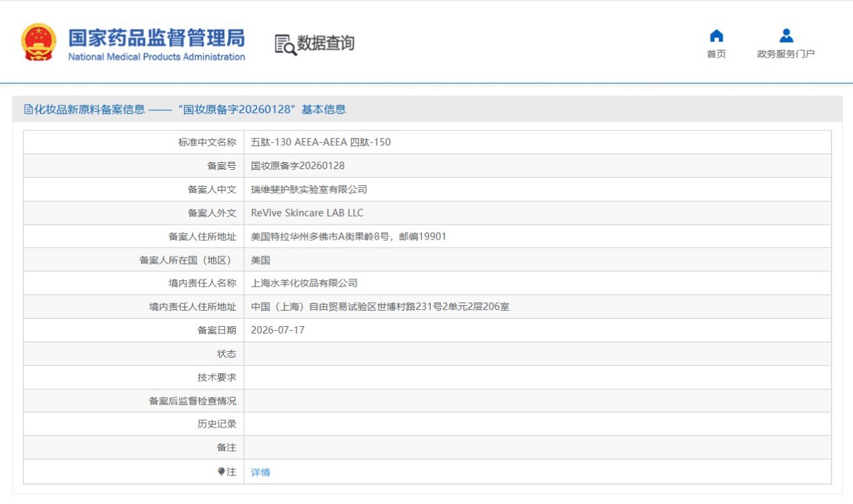Click the 备案人中文 label
853x504 pixels.
click(212, 189)
